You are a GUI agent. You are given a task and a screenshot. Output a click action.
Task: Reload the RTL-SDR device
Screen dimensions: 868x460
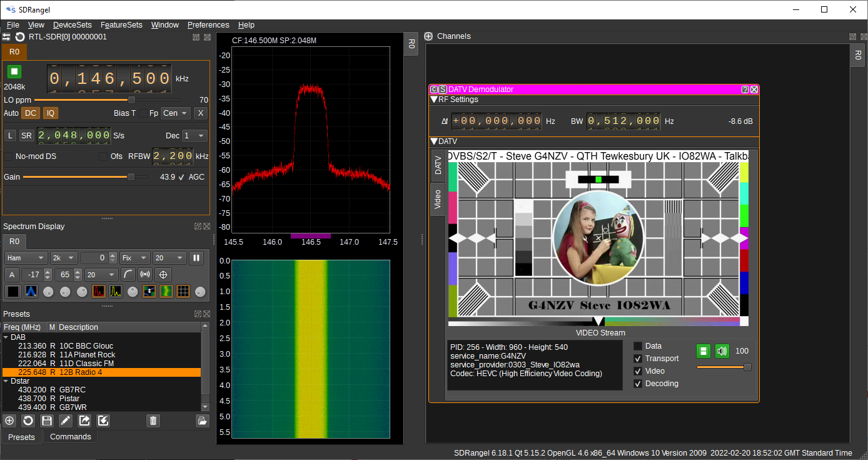pos(20,37)
